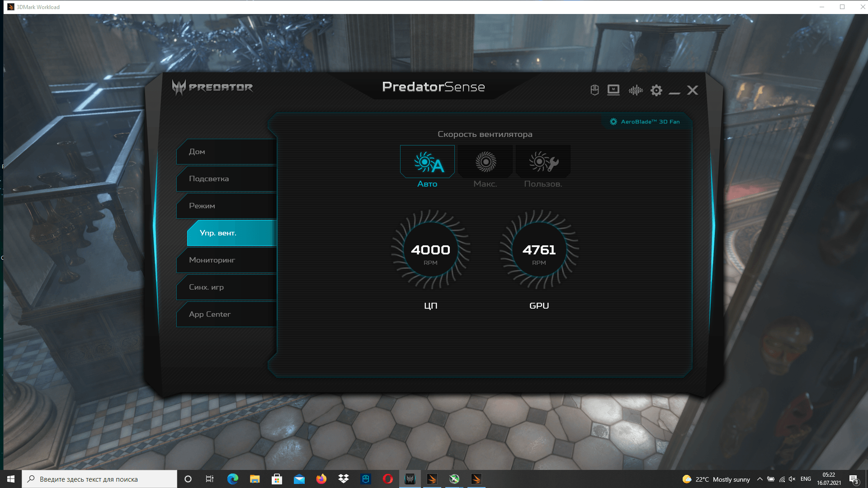Open Firefox from the taskbar
868x488 pixels.
[321, 479]
